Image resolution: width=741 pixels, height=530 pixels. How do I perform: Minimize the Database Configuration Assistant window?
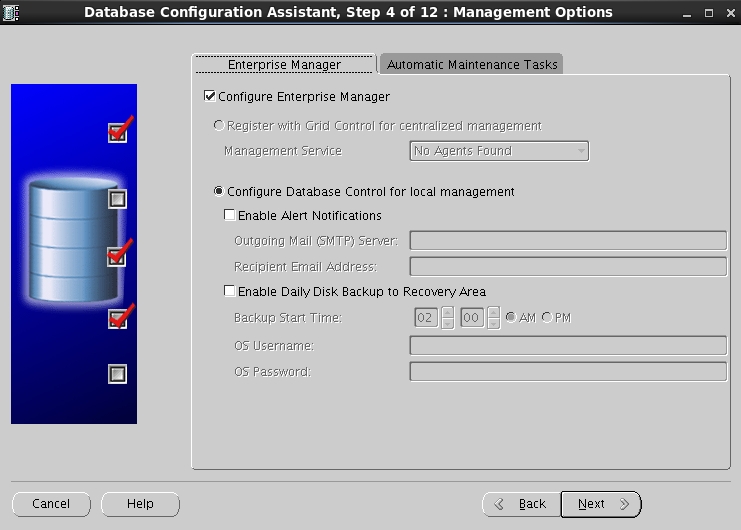687,13
